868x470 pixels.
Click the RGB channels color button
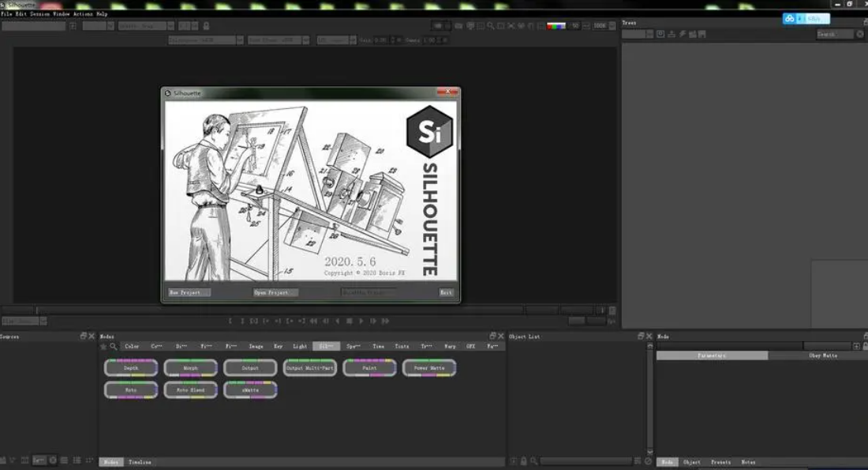pos(556,25)
